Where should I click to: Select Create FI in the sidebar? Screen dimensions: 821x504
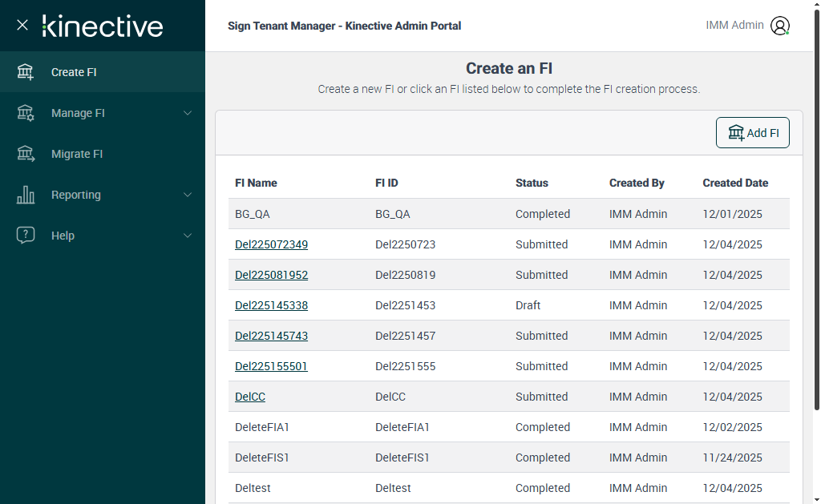pyautogui.click(x=74, y=72)
